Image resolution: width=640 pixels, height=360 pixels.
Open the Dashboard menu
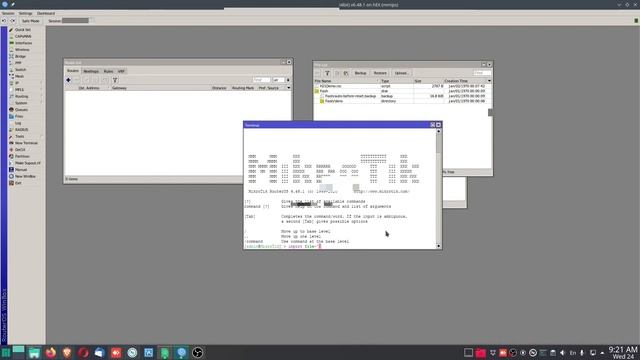[x=46, y=13]
